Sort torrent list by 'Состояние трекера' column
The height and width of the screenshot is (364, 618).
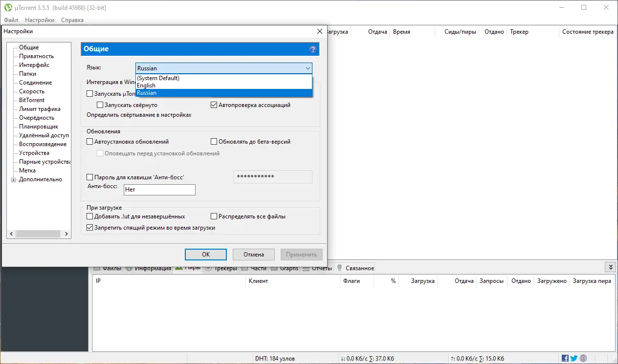(588, 32)
